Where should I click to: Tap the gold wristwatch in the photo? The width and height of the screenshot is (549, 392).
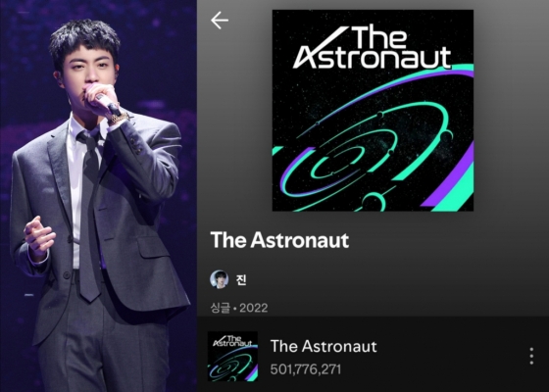click(x=118, y=119)
